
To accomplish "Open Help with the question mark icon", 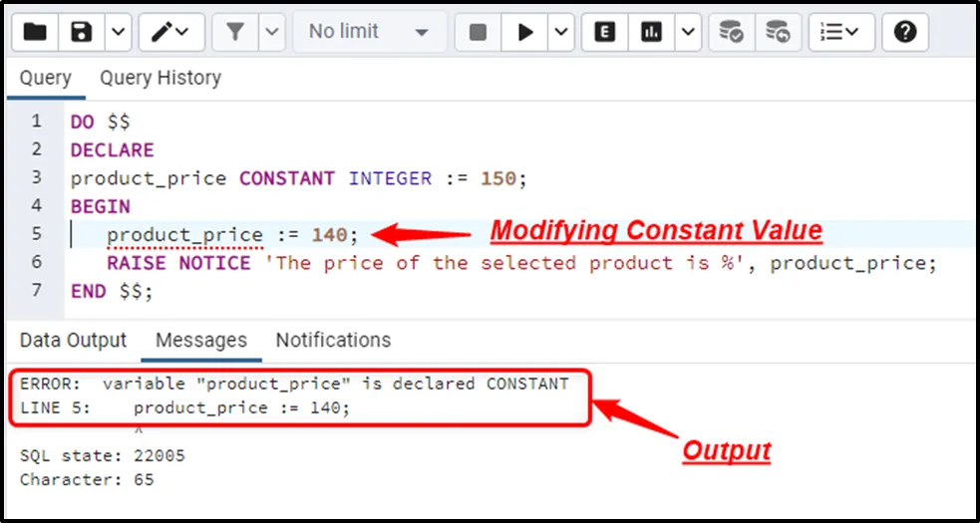I will coord(905,32).
